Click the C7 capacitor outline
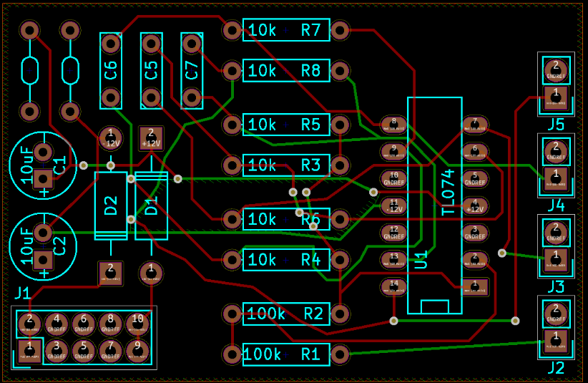Image resolution: width=588 pixels, height=383 pixels. coord(192,70)
